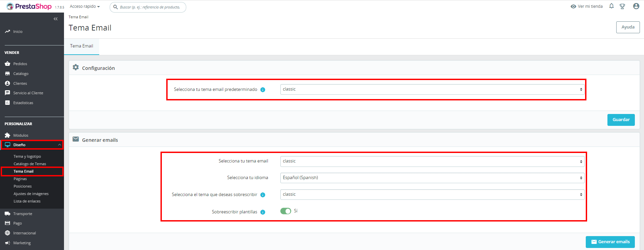Click the Inicio trend icon
This screenshot has width=644, height=250.
point(7,32)
